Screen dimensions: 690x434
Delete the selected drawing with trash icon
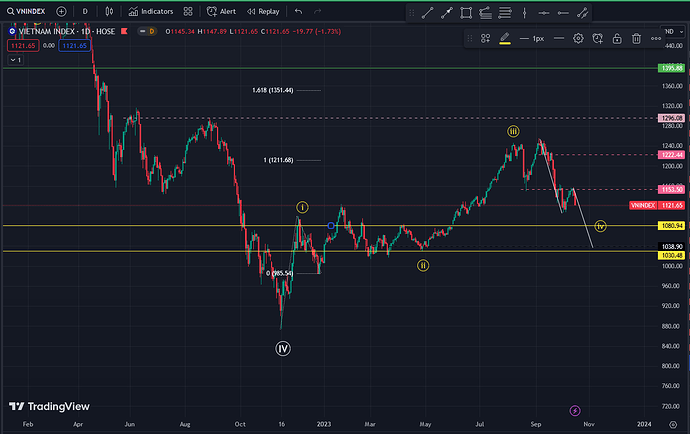[x=636, y=39]
